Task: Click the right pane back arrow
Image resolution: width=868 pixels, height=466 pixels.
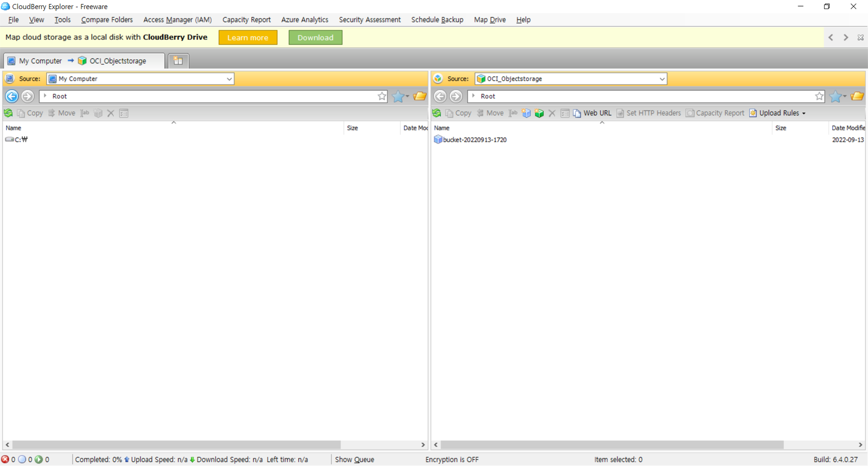Action: tap(440, 96)
